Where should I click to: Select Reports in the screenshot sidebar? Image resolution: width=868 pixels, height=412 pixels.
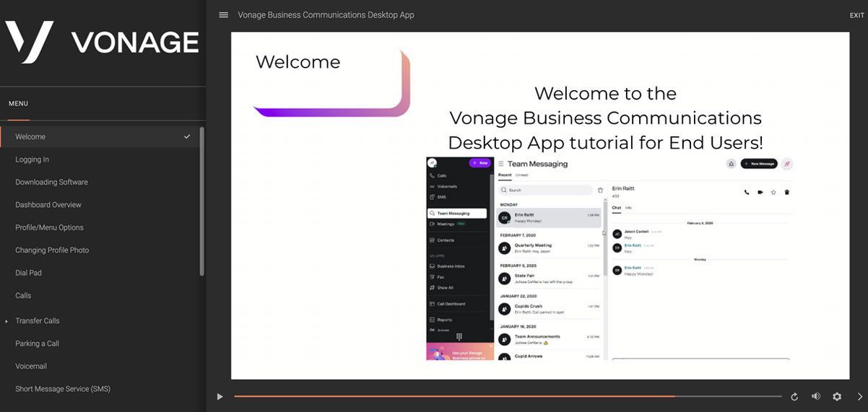(x=444, y=320)
